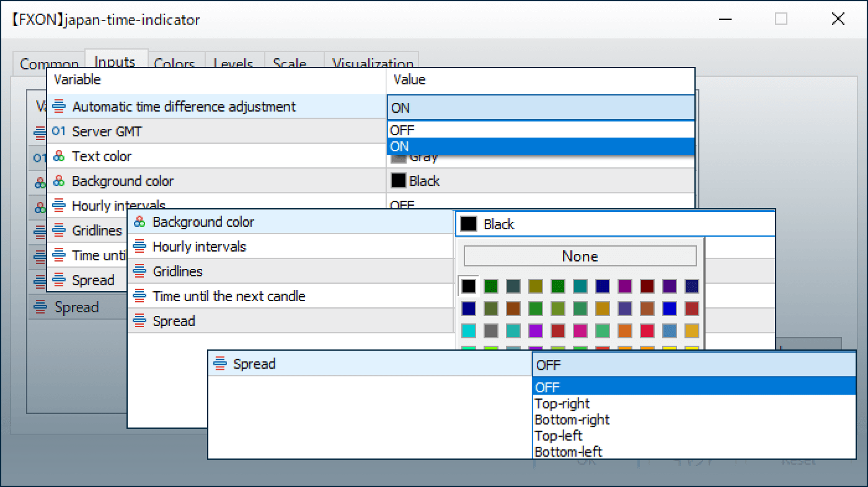Select the 'Server GMT' row label
The image size is (868, 487).
click(107, 131)
